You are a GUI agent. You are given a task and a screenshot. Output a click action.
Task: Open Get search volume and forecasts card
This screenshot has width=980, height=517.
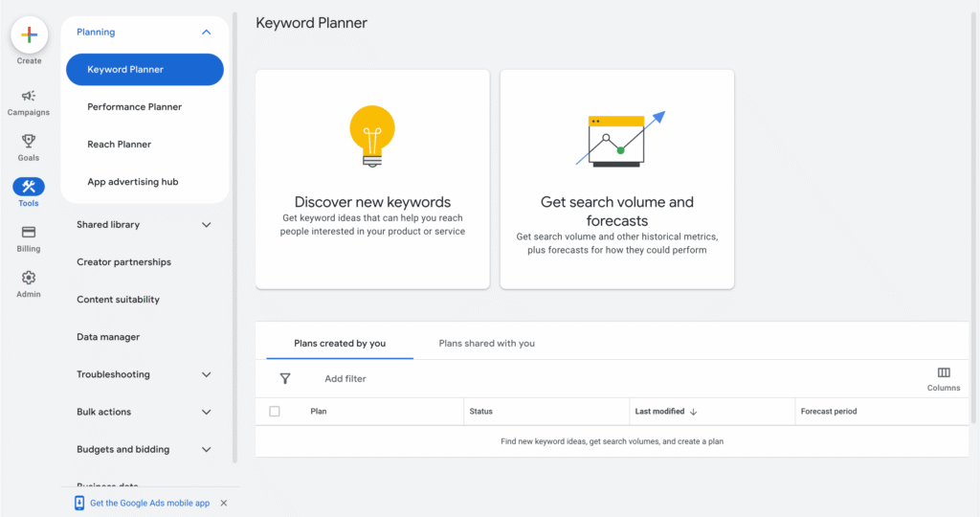[617, 179]
